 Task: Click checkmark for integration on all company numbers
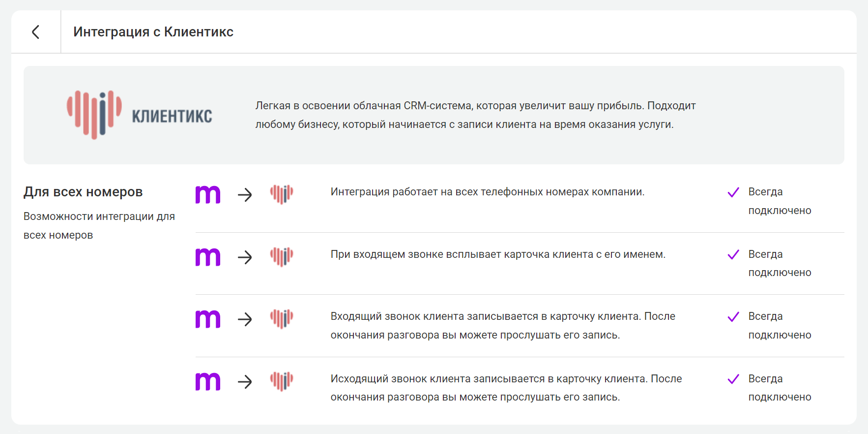(x=733, y=192)
